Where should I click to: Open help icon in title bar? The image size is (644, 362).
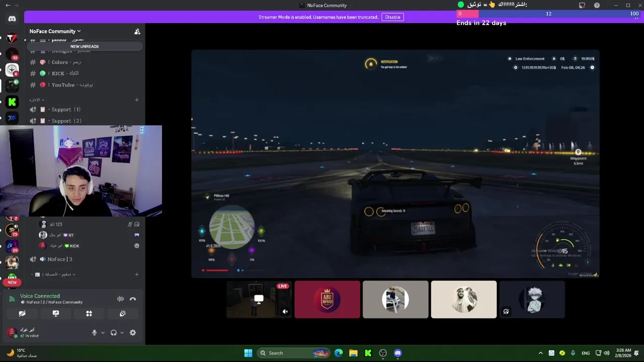pos(597,5)
